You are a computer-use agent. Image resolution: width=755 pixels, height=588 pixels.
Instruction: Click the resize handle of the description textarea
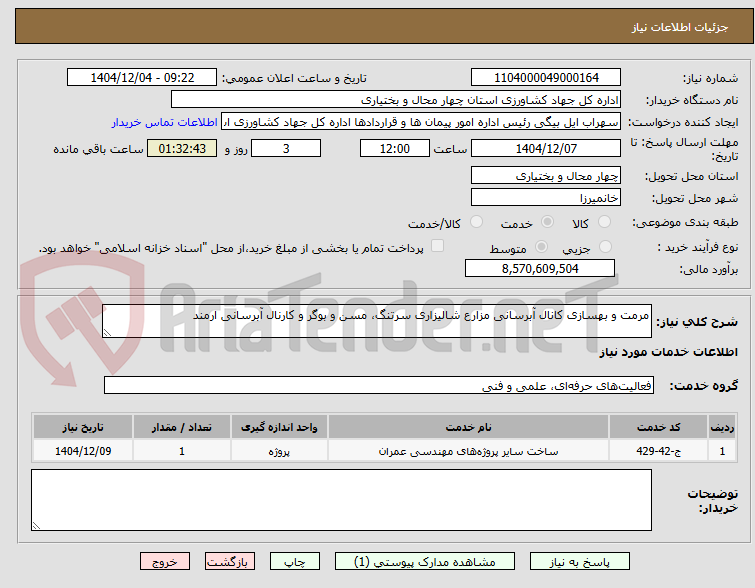click(x=107, y=333)
